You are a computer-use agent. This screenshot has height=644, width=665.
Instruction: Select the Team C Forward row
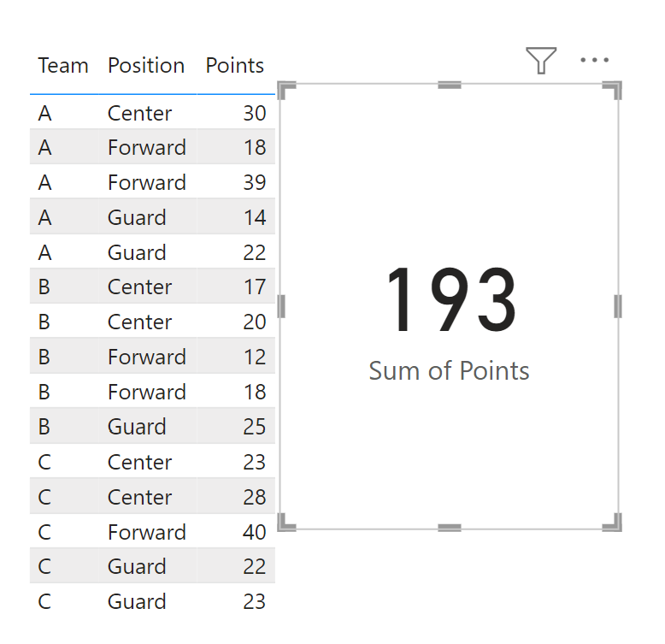click(x=152, y=532)
